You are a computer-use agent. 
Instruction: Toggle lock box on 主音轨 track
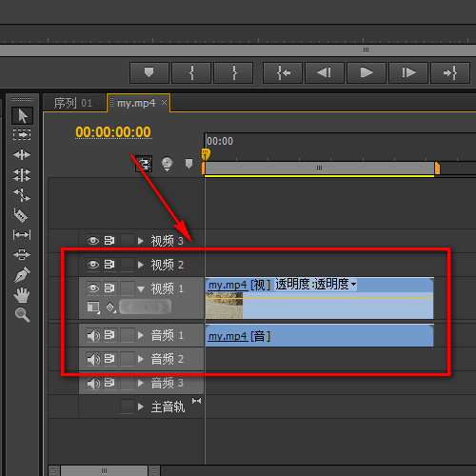pos(128,407)
